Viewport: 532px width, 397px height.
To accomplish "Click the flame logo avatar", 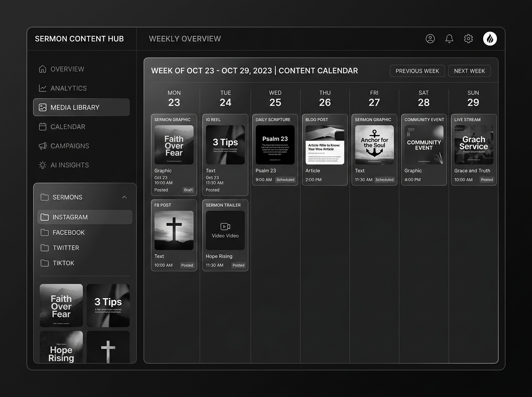I will pos(490,39).
